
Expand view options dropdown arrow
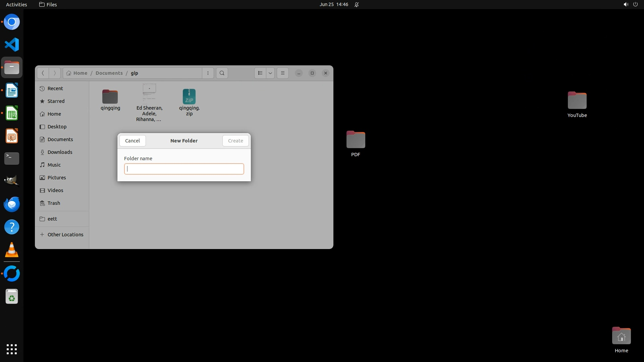pos(270,73)
